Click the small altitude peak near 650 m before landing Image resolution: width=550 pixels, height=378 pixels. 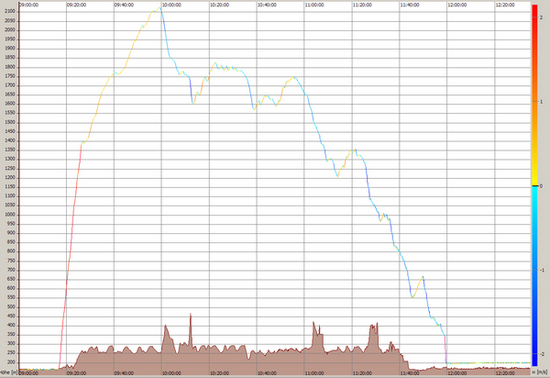(x=423, y=277)
